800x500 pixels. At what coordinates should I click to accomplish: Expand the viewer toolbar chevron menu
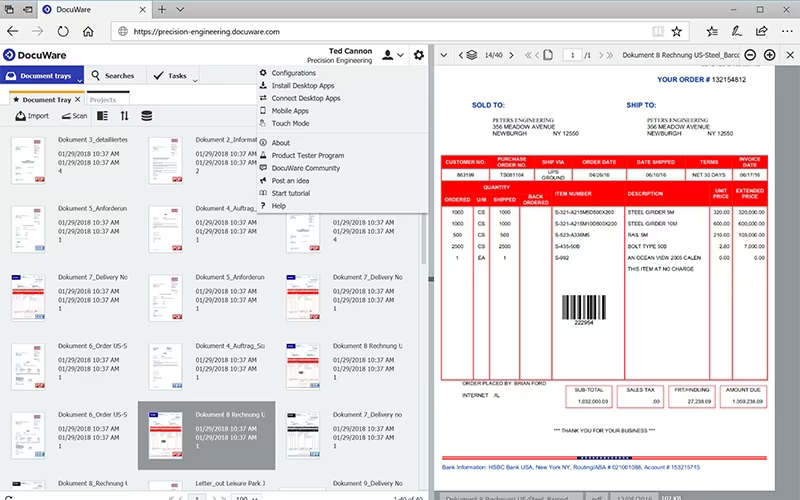(x=444, y=55)
